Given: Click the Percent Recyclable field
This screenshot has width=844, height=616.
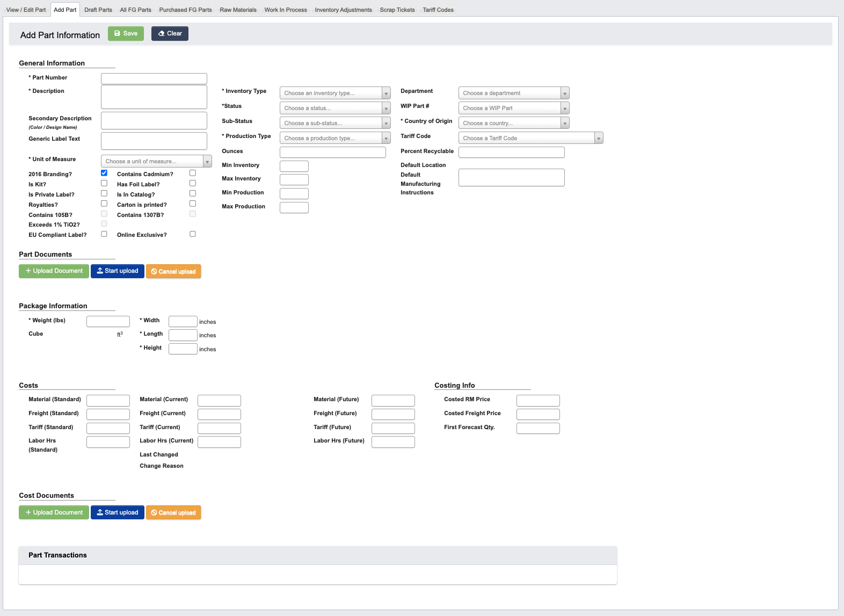Looking at the screenshot, I should 512,152.
